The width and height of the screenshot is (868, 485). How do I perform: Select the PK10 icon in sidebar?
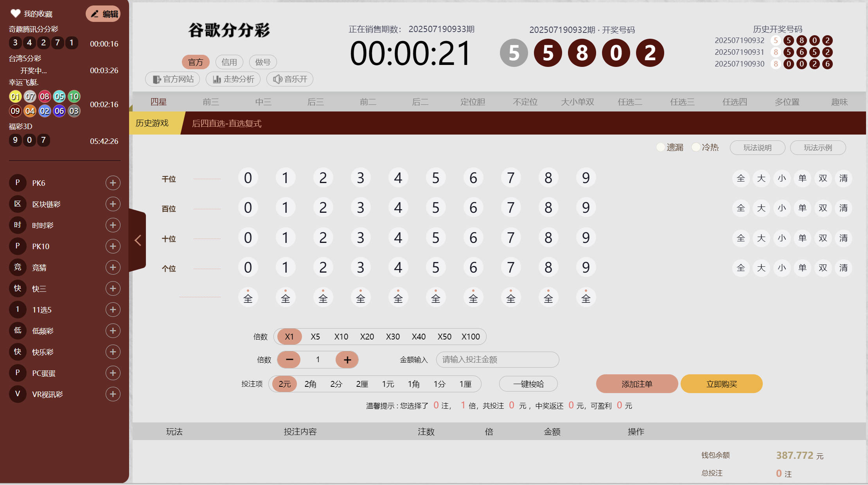[x=17, y=246]
